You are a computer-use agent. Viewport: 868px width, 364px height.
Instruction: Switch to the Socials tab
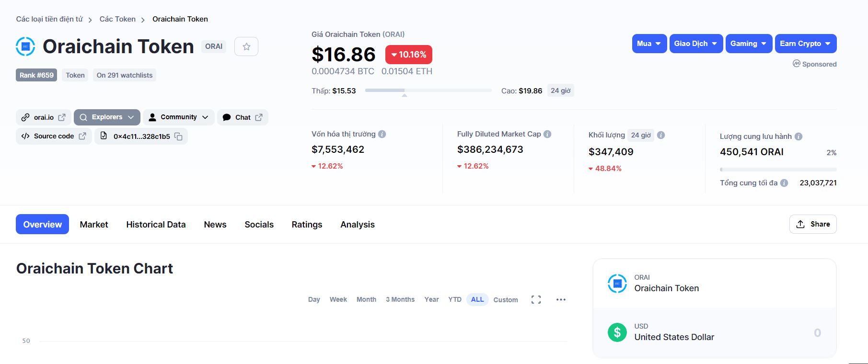259,224
